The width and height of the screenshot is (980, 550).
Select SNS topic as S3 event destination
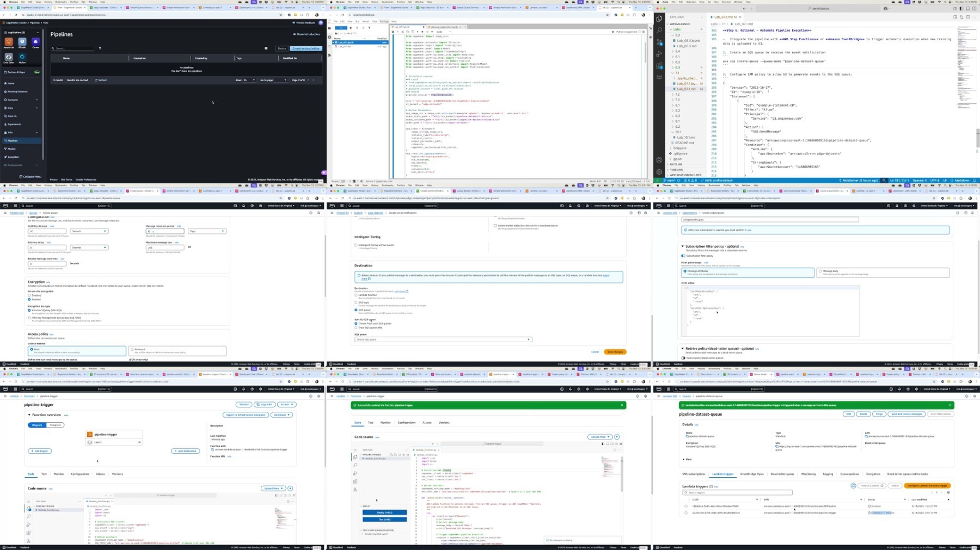[x=356, y=302]
